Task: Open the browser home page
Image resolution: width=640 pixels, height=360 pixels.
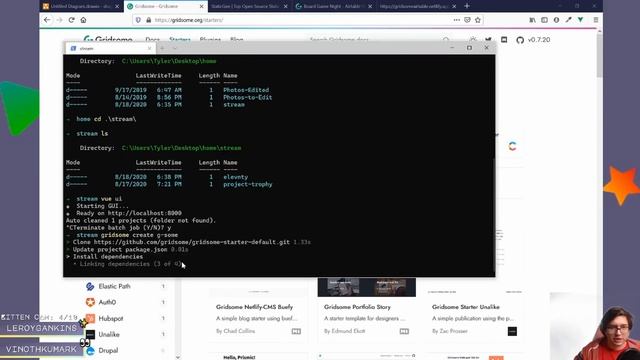Action: click(x=83, y=20)
